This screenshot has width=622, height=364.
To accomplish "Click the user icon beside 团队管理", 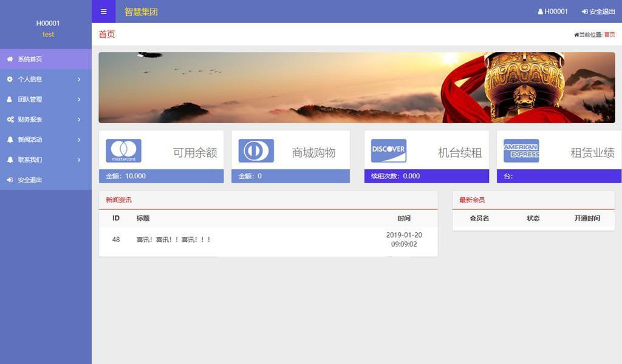I will tap(10, 99).
